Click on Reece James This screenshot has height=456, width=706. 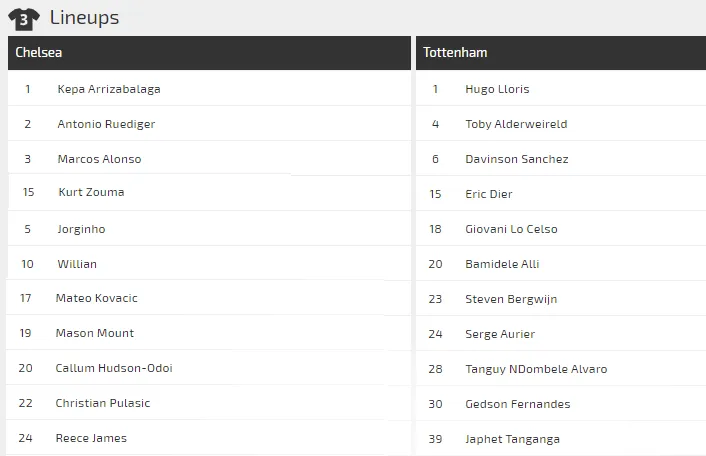pos(91,438)
